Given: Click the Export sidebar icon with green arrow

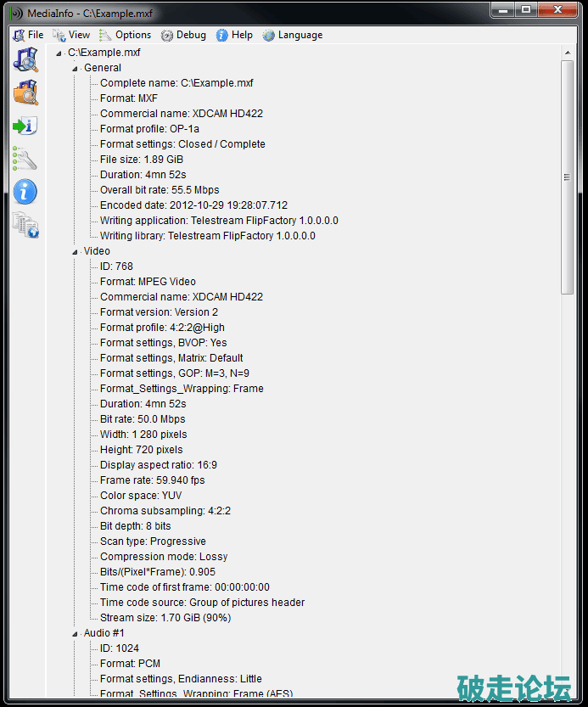Looking at the screenshot, I should (x=25, y=126).
